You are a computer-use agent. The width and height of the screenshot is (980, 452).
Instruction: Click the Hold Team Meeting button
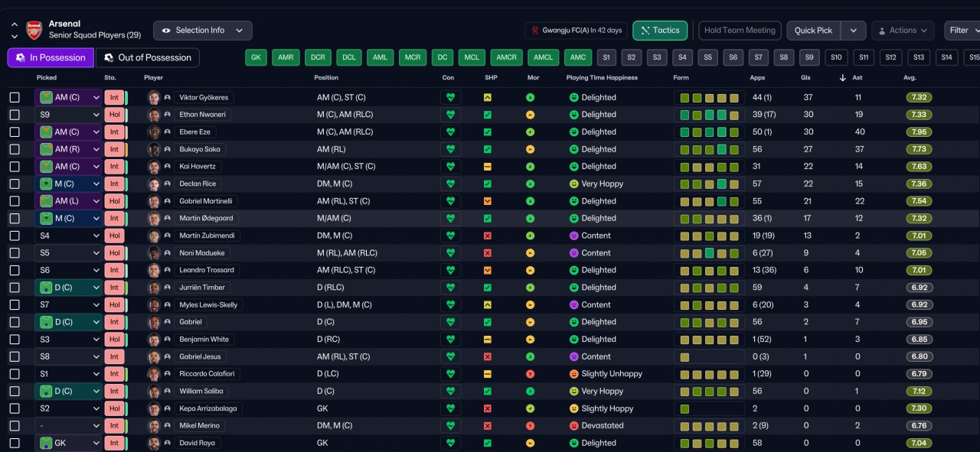pyautogui.click(x=740, y=31)
